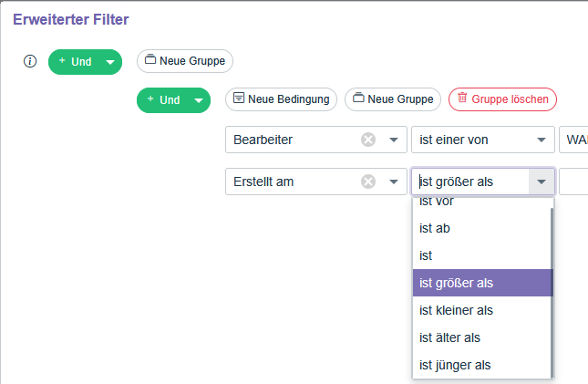The width and height of the screenshot is (588, 384).
Task: Add a condition with Neue Bedingung
Action: click(282, 99)
